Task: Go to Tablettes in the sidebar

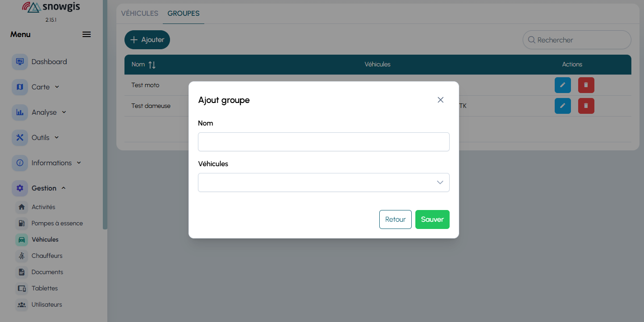Action: (45, 288)
